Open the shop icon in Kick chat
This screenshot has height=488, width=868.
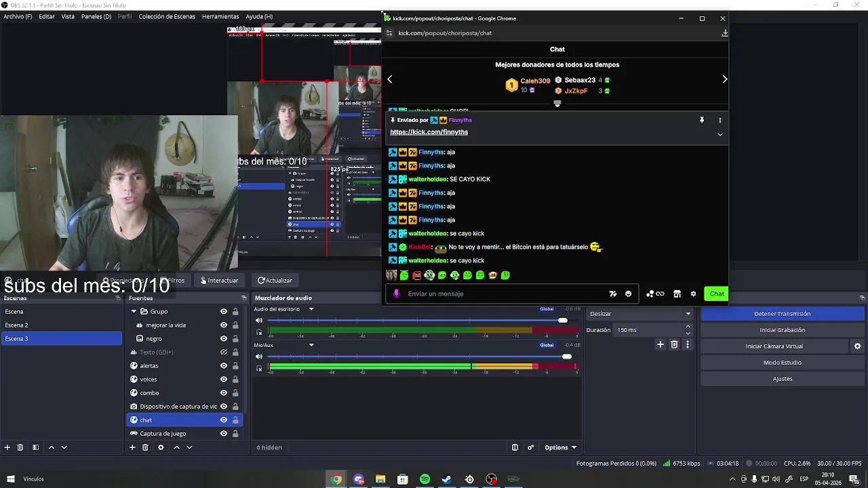point(677,293)
